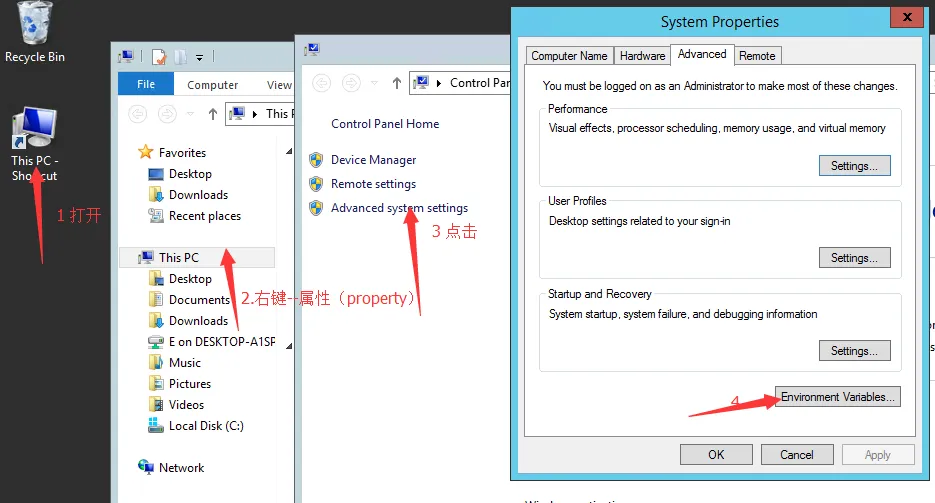Click the Remote settings shield icon
The width and height of the screenshot is (935, 503).
pos(316,184)
